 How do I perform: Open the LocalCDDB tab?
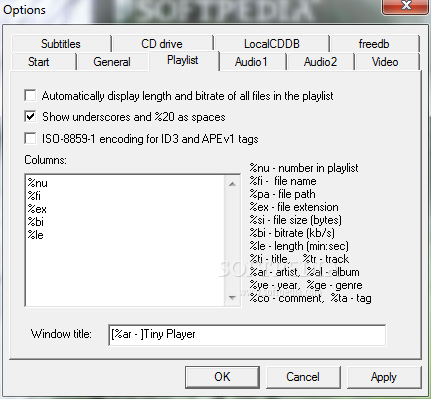(271, 44)
